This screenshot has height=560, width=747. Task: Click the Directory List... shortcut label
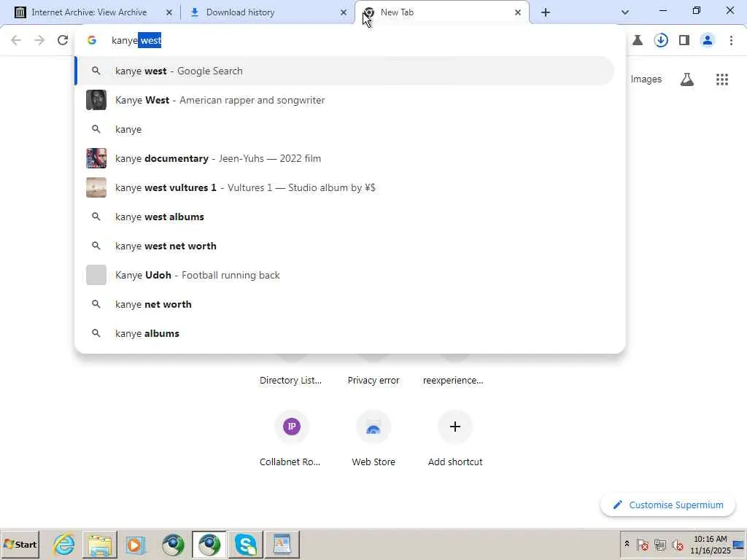290,381
